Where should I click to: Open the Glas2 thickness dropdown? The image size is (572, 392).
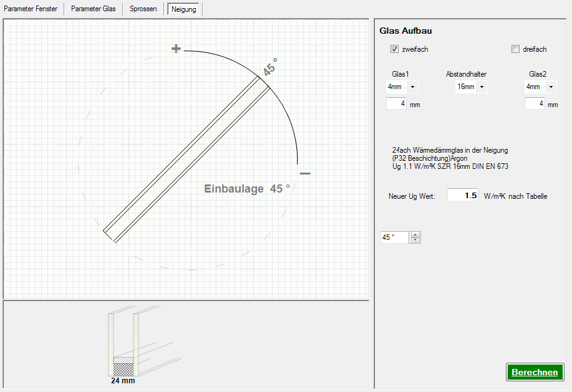tap(551, 87)
